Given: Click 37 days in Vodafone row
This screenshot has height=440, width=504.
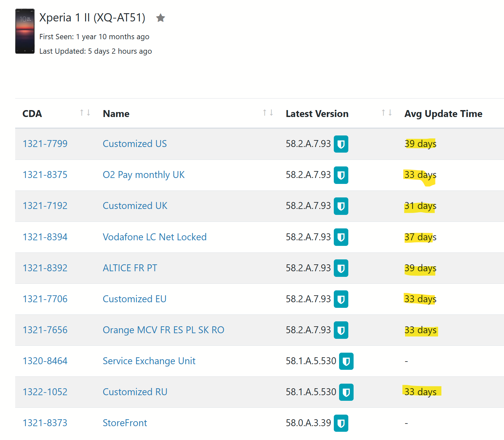Looking at the screenshot, I should point(420,237).
